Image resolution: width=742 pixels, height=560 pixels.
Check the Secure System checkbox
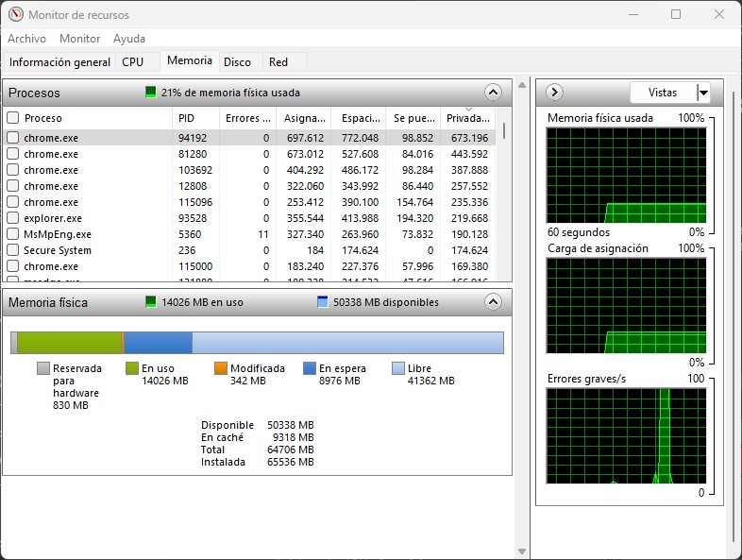[x=13, y=250]
